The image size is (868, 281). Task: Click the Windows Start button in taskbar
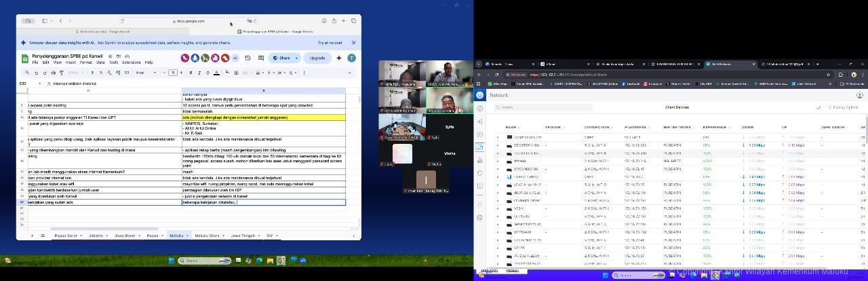172,260
